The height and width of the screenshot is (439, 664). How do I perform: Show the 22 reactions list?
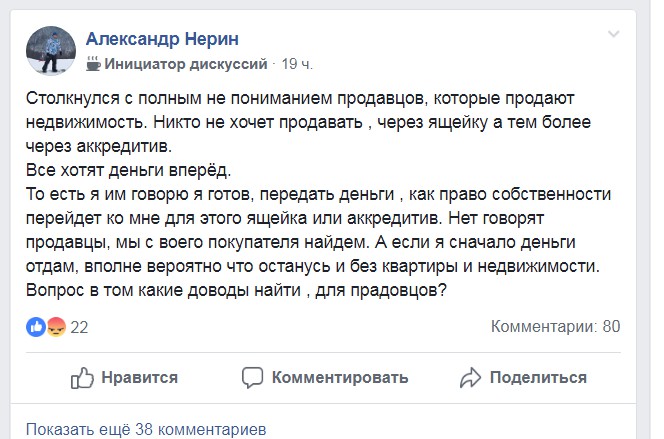(x=80, y=327)
